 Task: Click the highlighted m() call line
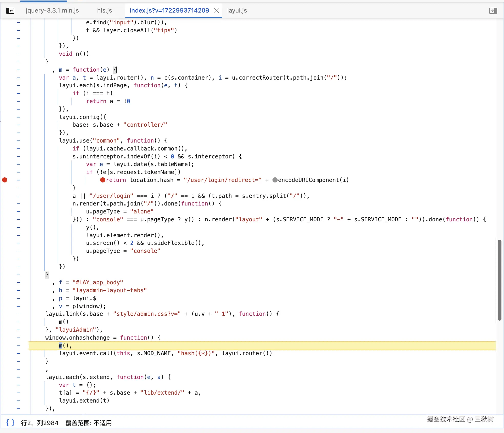coord(65,345)
